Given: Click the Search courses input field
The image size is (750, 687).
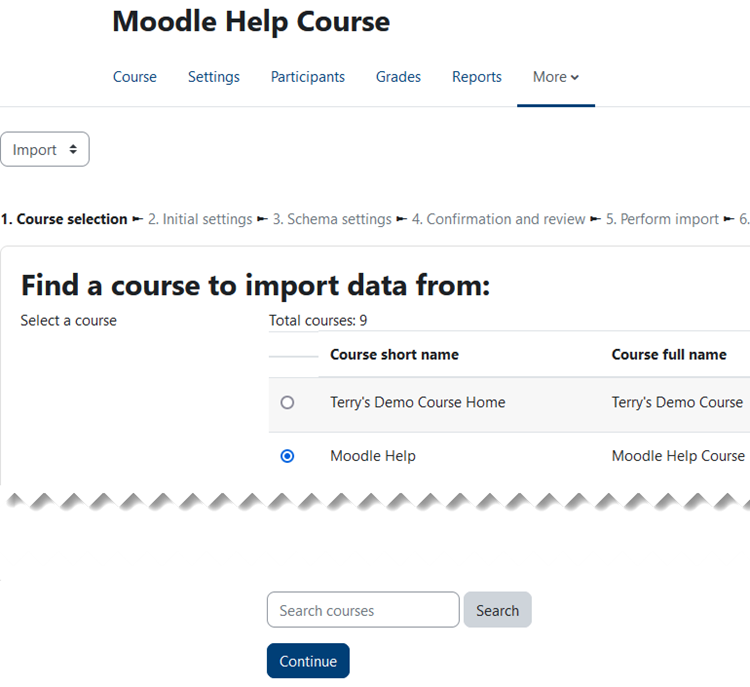Looking at the screenshot, I should (363, 609).
